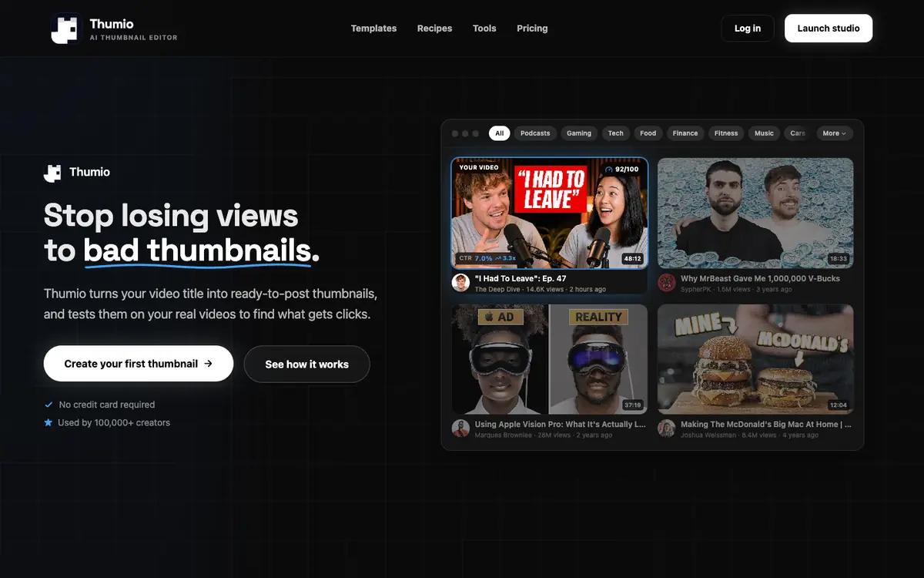Launch the studio from the header
This screenshot has height=578, width=924.
(829, 29)
